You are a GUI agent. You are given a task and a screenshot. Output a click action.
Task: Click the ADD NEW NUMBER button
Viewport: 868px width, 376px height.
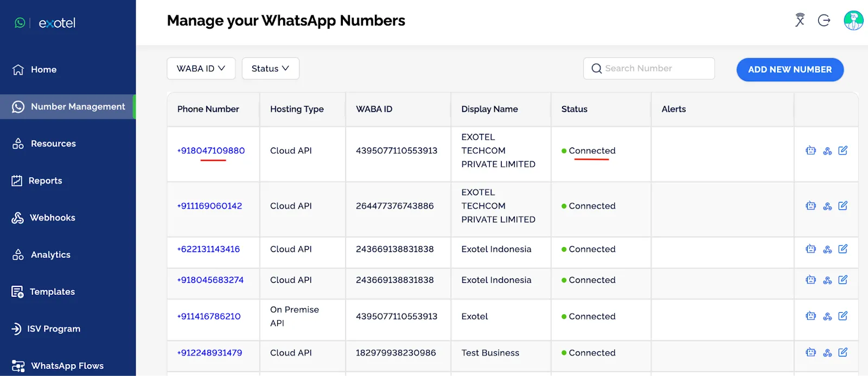(x=790, y=69)
